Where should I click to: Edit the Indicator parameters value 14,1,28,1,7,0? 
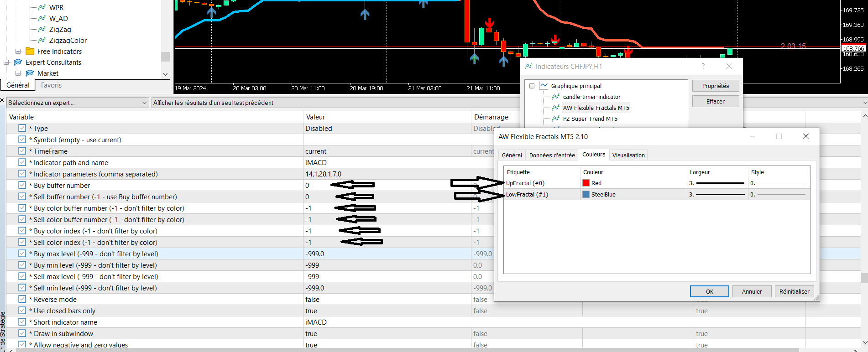point(324,174)
